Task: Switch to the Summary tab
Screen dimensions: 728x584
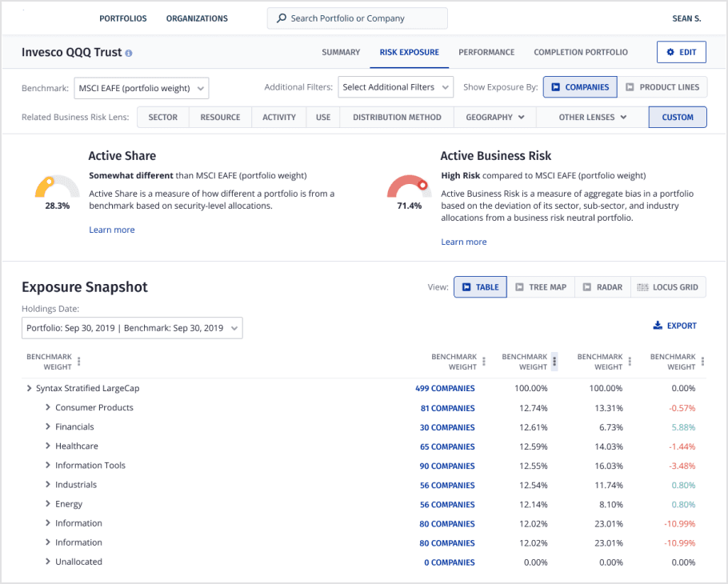Action: tap(341, 52)
